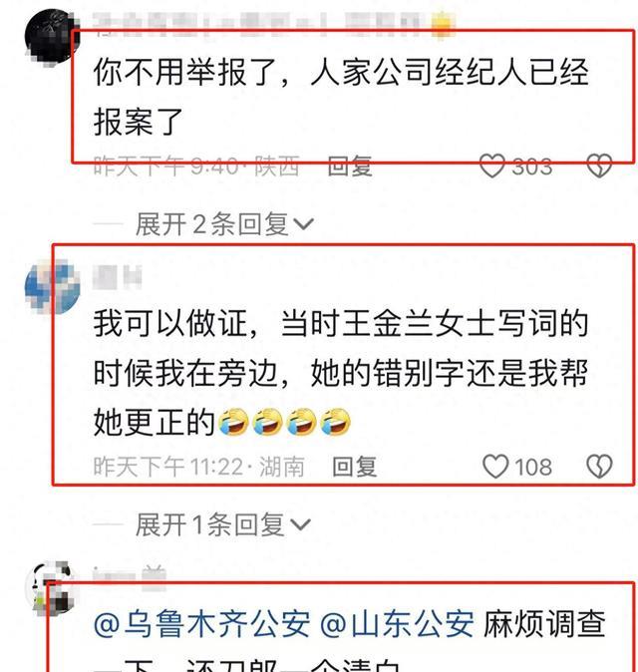The height and width of the screenshot is (672, 638).
Task: Dislike the Hunan comment with broken heart
Action: pos(599,467)
